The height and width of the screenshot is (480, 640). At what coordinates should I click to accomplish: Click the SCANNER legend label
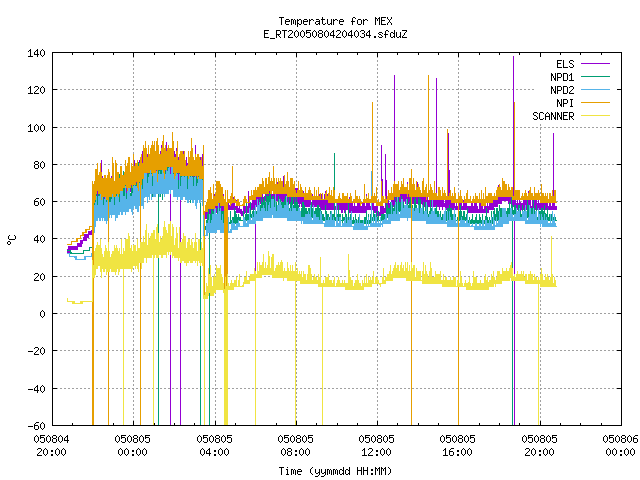click(553, 116)
